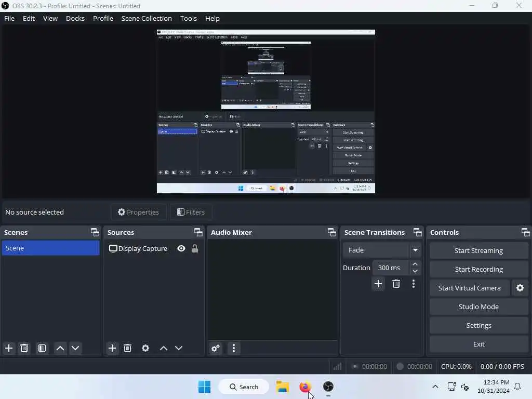Add a new source with plus icon

(112, 348)
